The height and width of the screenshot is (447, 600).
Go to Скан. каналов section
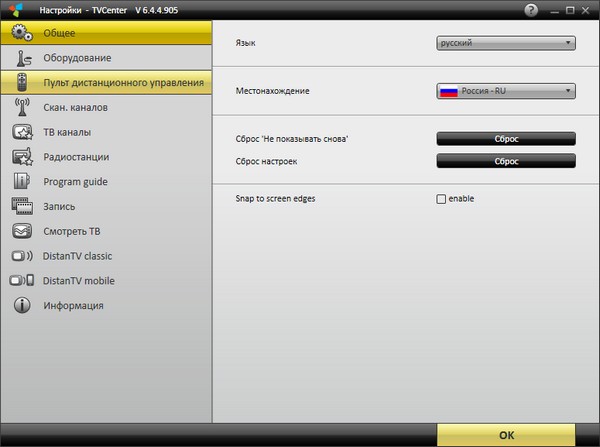tap(106, 108)
